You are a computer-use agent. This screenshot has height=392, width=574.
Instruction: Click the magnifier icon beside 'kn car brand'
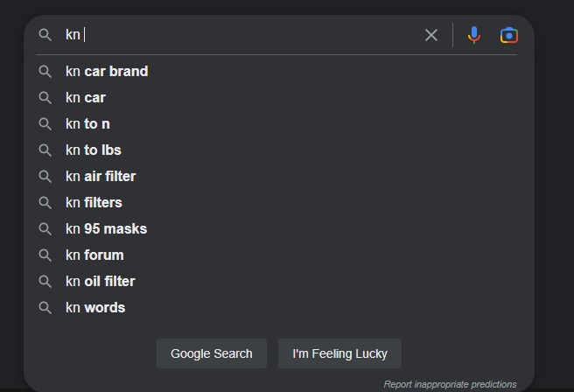(45, 72)
